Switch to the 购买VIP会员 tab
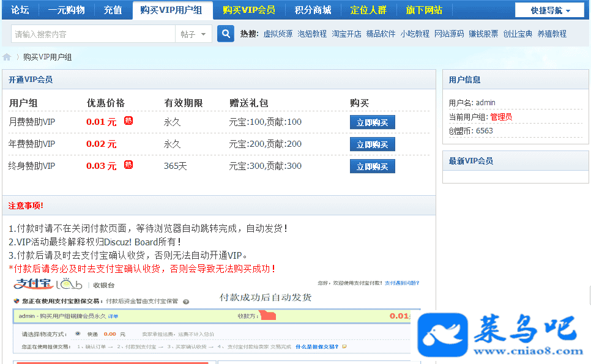591x364 pixels. coord(248,10)
